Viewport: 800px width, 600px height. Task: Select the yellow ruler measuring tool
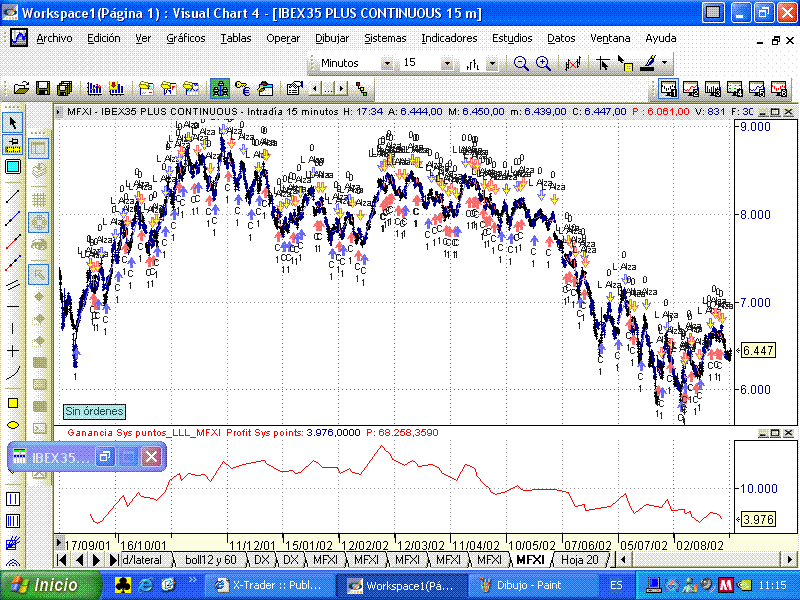(x=13, y=144)
